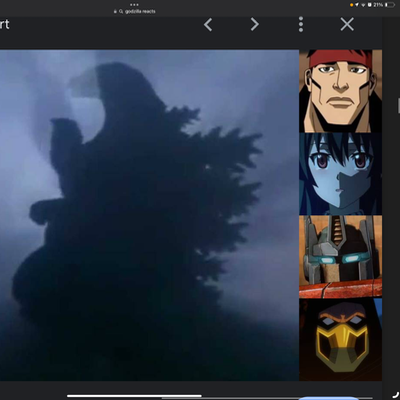Tap the orange recording dot indicator
Viewport: 400px width, 400px height.
click(x=352, y=5)
